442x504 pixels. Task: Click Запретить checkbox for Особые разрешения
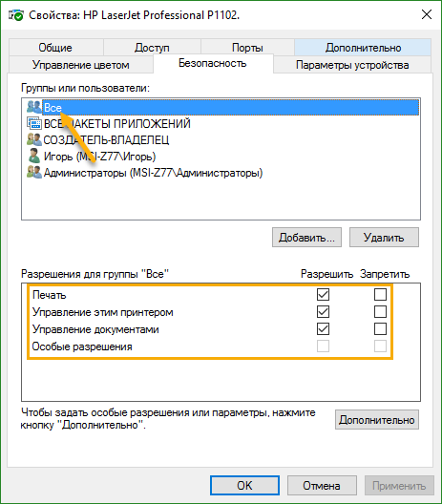click(x=380, y=346)
